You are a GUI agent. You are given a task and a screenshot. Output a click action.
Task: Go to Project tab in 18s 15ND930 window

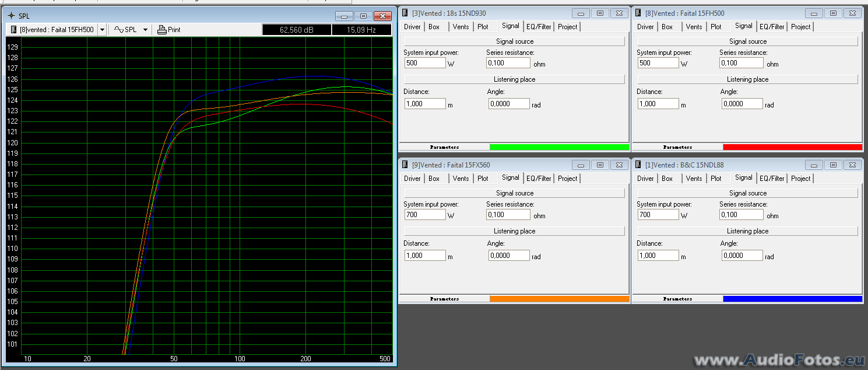click(567, 27)
